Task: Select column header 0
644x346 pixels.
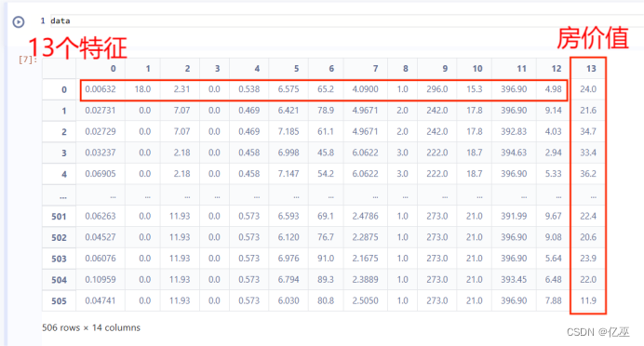Action: 113,69
